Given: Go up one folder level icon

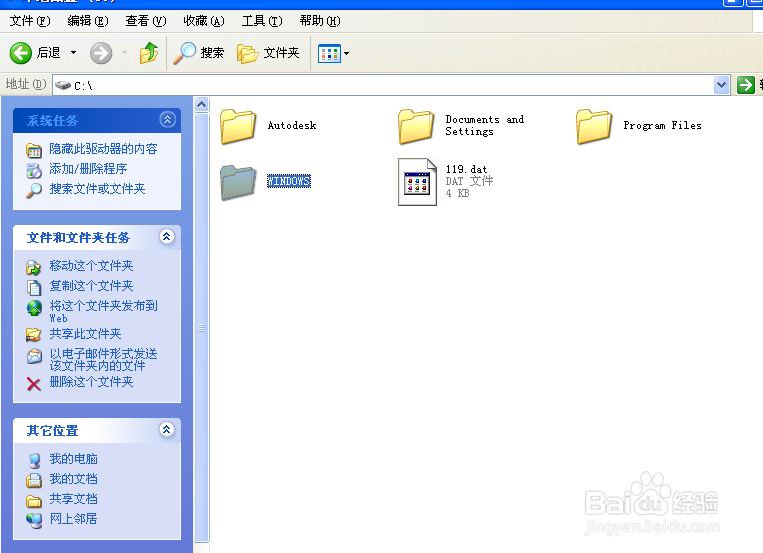Looking at the screenshot, I should 148,53.
